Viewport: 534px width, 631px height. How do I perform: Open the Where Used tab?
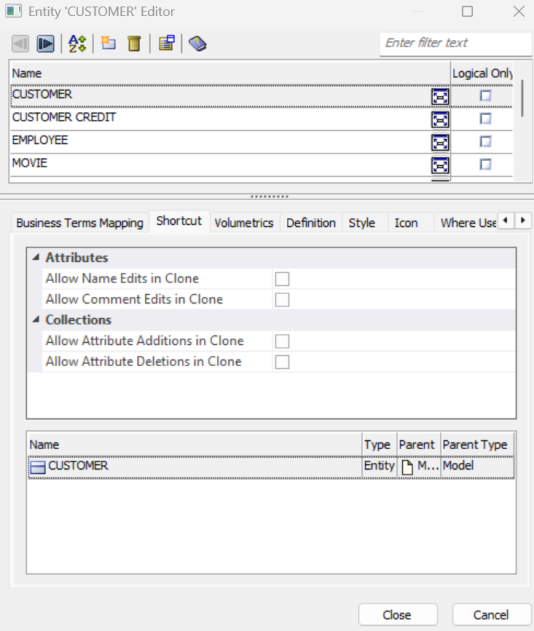[x=468, y=223]
